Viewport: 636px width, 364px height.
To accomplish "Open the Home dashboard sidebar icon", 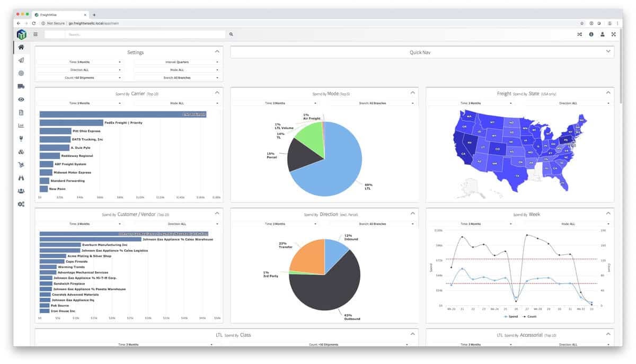I will [x=21, y=47].
